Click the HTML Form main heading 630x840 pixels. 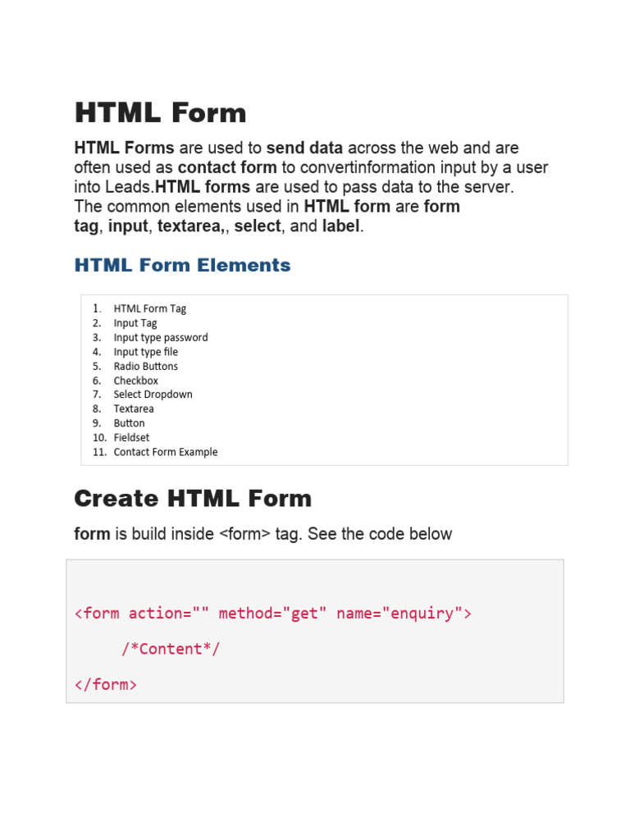point(160,112)
